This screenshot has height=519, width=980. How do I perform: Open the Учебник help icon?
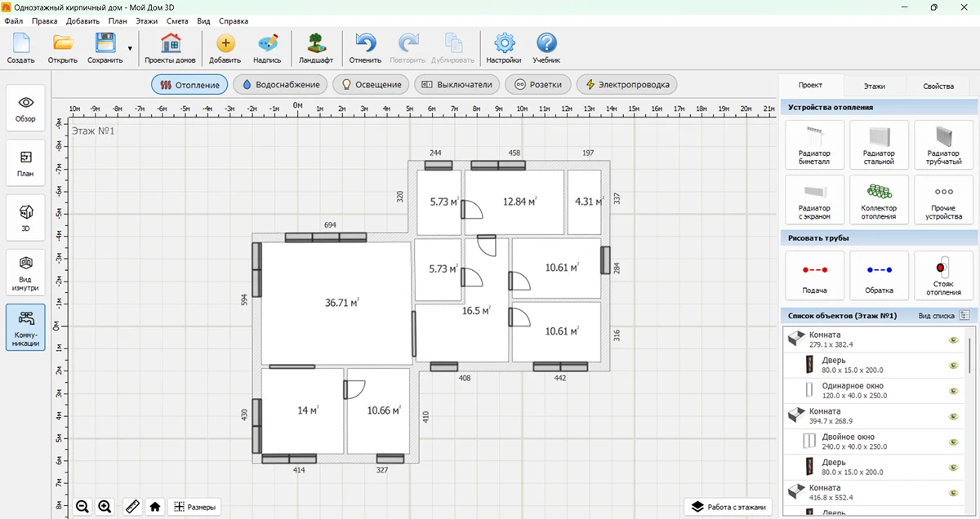click(x=546, y=49)
